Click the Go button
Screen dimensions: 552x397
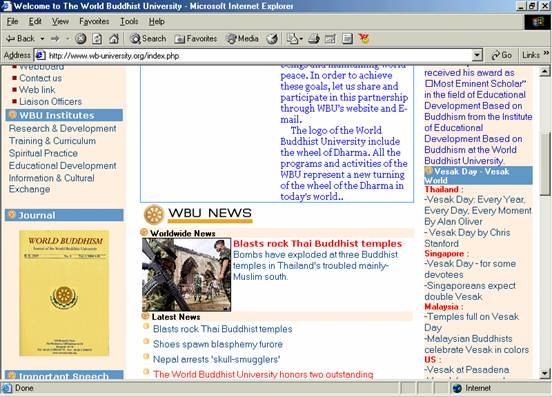pos(501,55)
